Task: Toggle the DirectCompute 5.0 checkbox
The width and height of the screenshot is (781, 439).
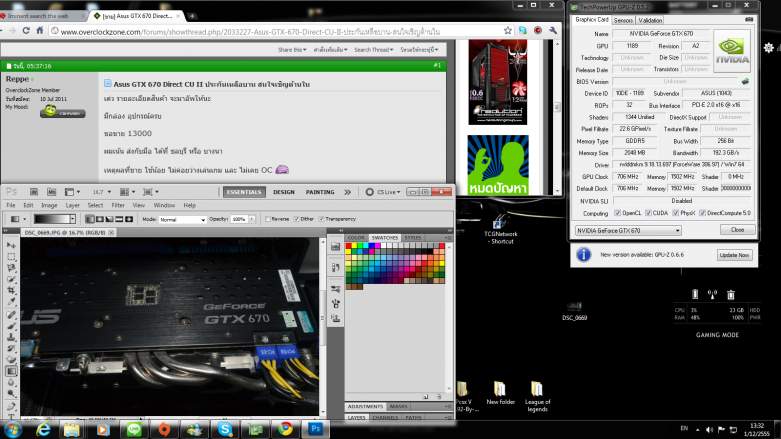Action: pos(702,213)
